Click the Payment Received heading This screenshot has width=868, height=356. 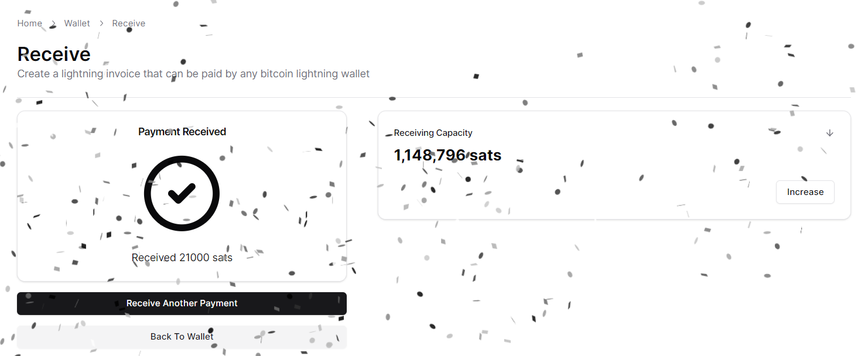(182, 132)
